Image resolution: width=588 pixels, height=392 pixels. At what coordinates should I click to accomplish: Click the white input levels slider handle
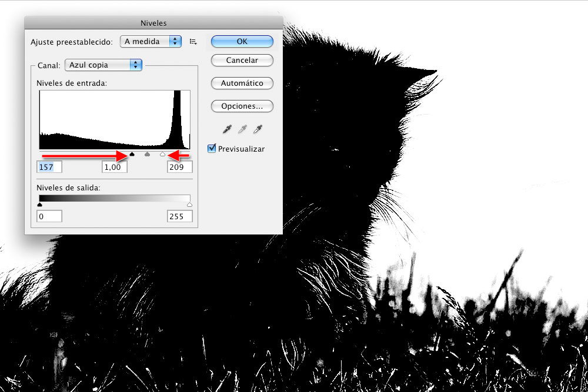pyautogui.click(x=162, y=154)
